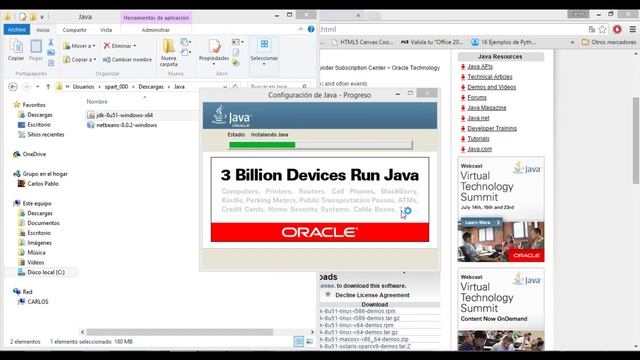Click the browser vertical scrollbar thumb
The width and height of the screenshot is (640, 360).
coord(636,140)
